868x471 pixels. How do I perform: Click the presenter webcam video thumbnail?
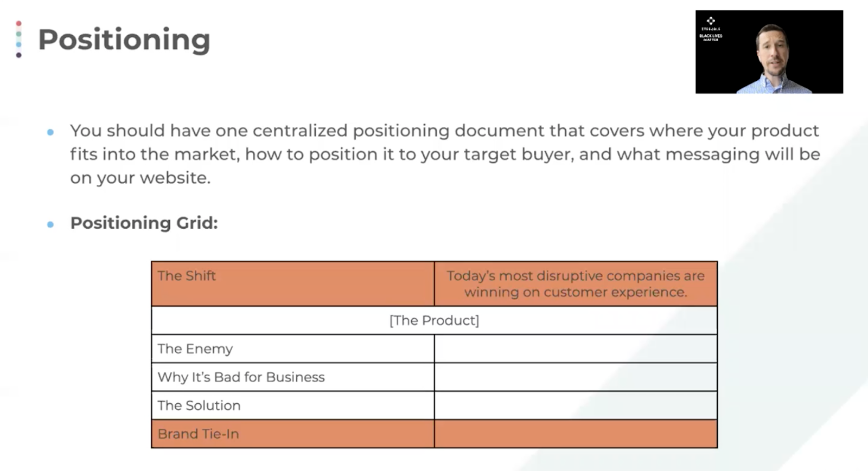[769, 51]
